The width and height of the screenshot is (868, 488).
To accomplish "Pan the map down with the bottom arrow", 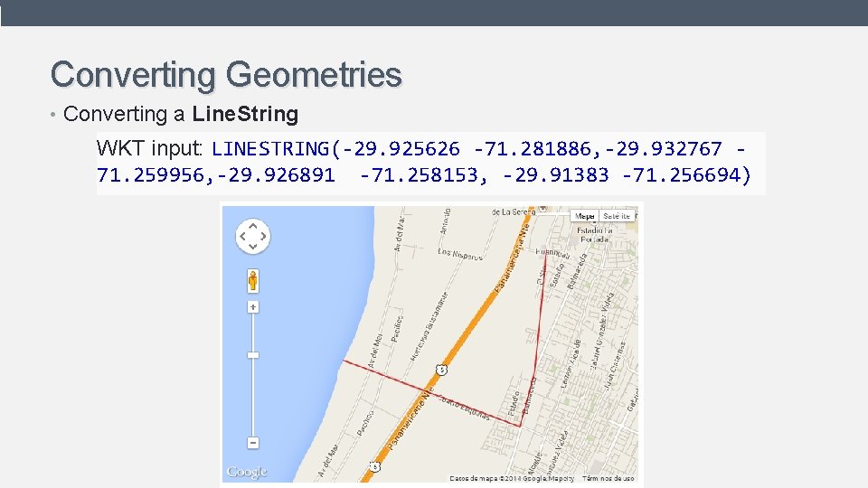I will 253,246.
